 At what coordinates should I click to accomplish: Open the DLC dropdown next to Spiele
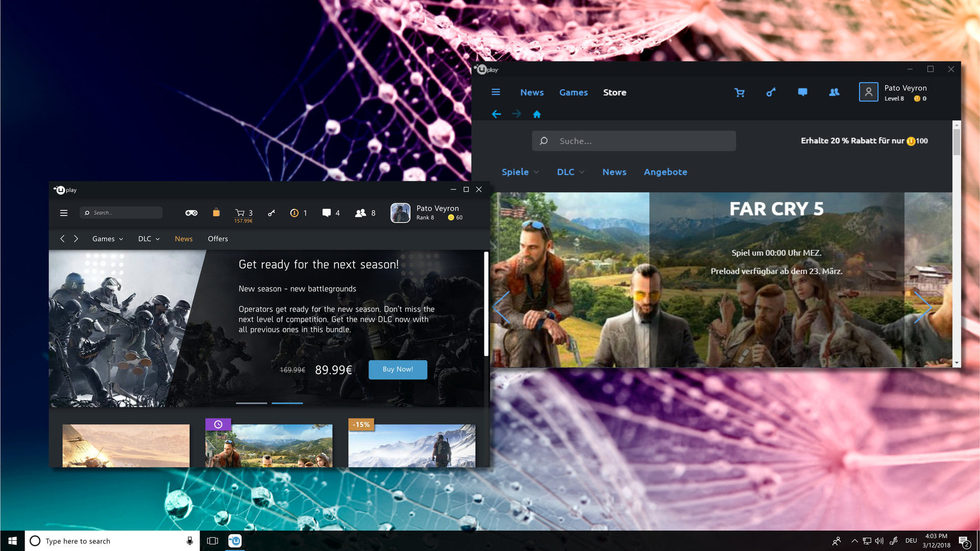click(x=570, y=172)
